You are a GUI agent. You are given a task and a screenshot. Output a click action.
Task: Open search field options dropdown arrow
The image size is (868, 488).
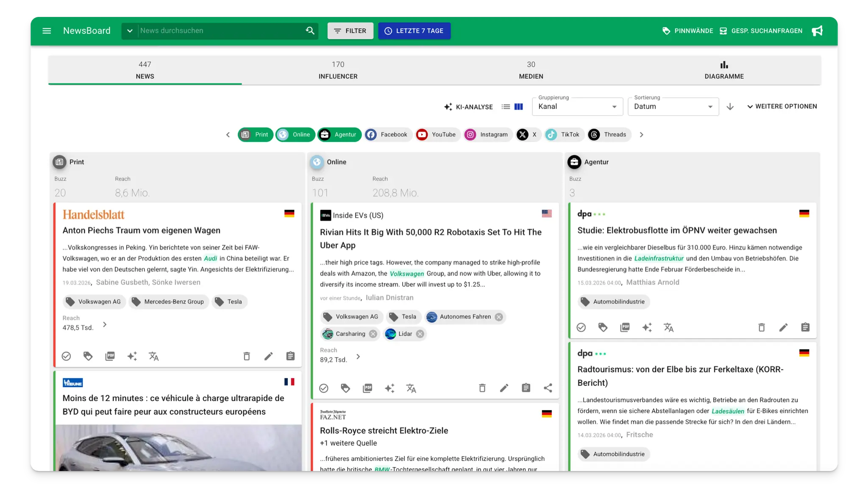tap(130, 30)
